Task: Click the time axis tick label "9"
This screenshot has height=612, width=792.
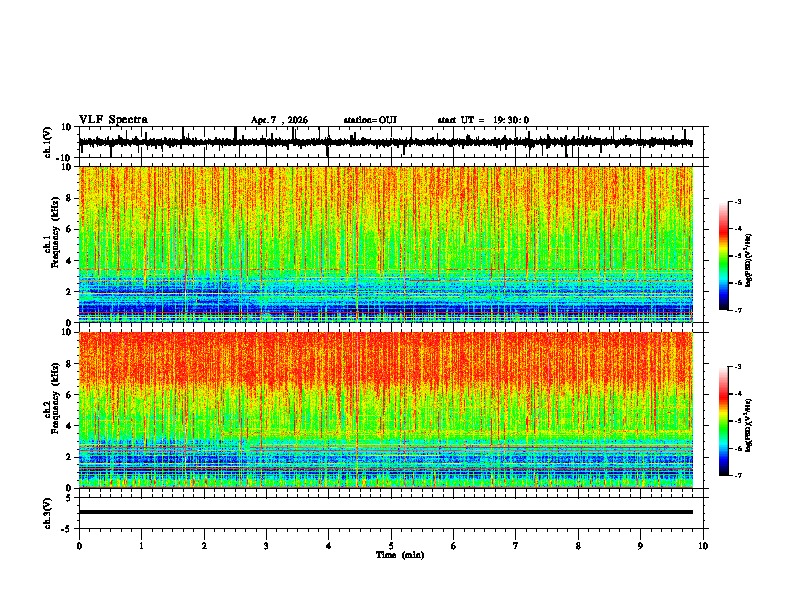Action: coord(640,546)
